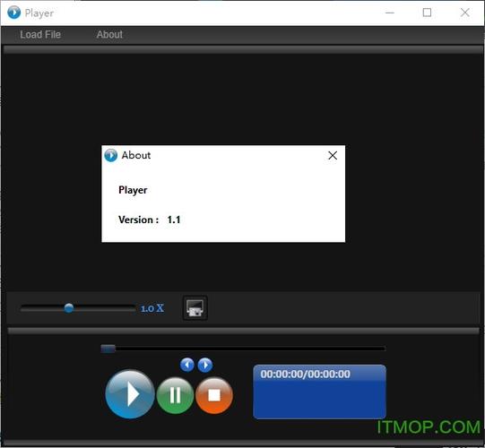The width and height of the screenshot is (485, 448).
Task: Open the About menu
Action: (x=109, y=34)
